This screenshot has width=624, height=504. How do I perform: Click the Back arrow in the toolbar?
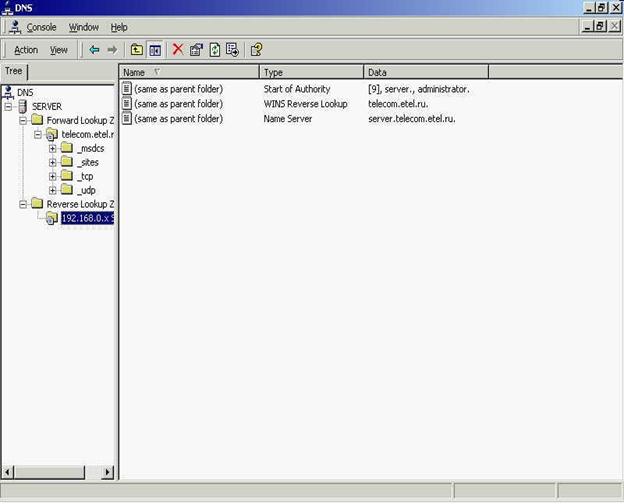[94, 49]
